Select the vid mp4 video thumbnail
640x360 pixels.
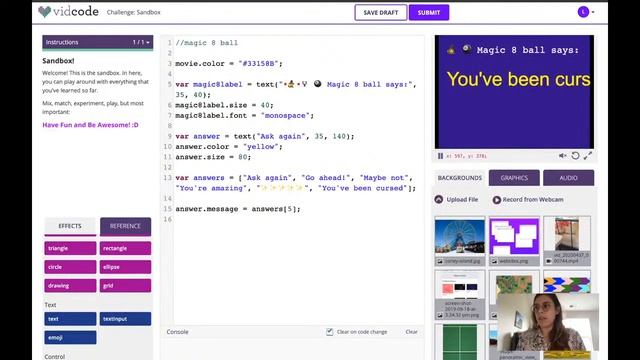[x=567, y=241]
